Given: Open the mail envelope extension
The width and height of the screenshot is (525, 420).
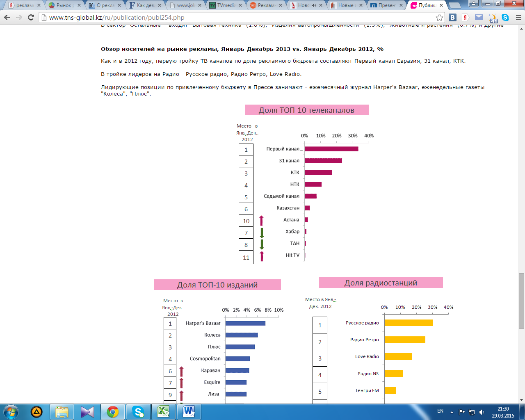Looking at the screenshot, I should (x=479, y=17).
